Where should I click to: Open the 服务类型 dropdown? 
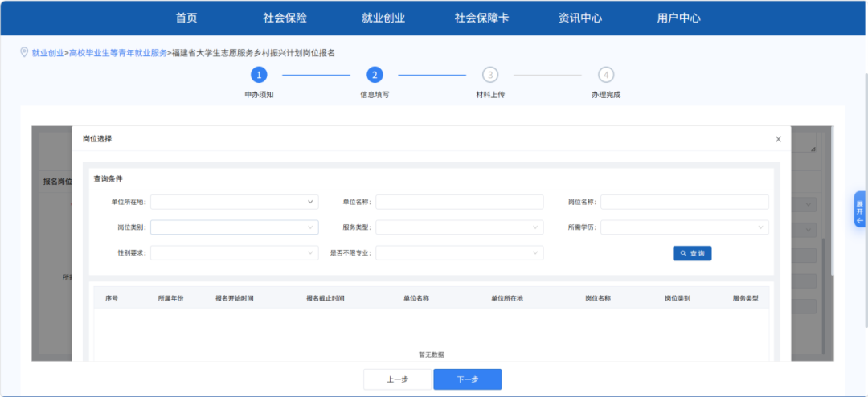459,227
